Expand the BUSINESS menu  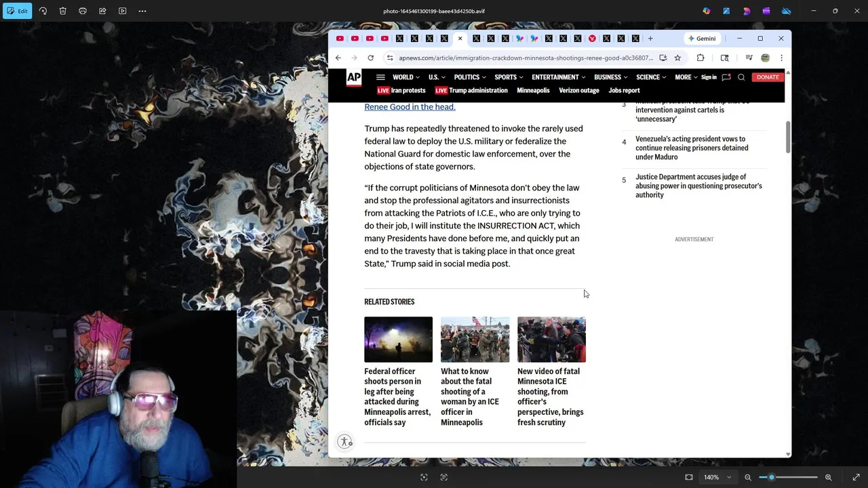(x=610, y=77)
